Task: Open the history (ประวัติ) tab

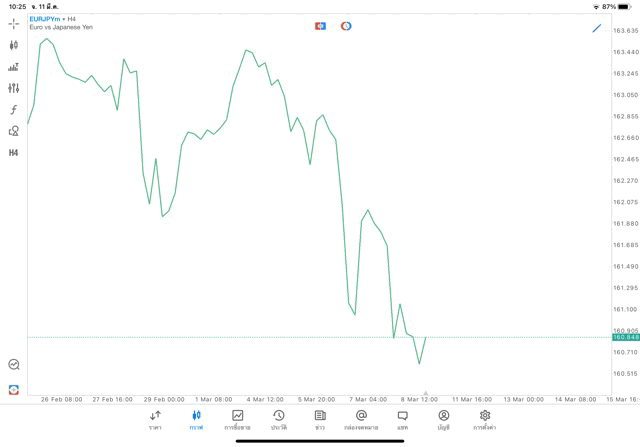Action: (278, 419)
